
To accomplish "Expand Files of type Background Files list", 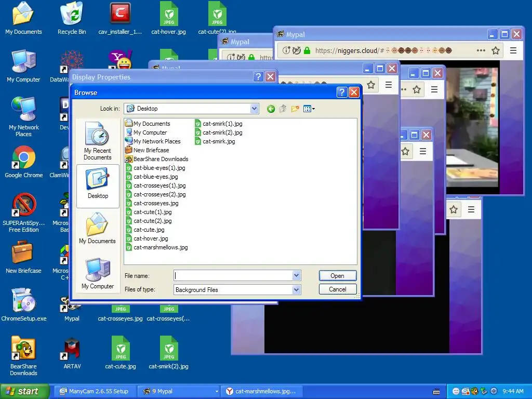I will 296,290.
